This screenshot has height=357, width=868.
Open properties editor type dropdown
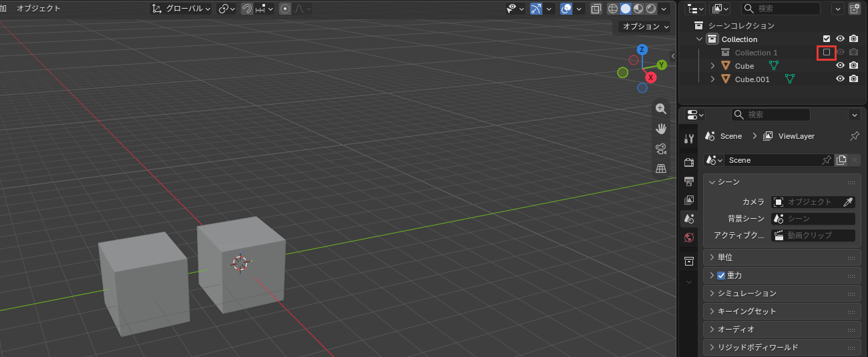pyautogui.click(x=696, y=115)
